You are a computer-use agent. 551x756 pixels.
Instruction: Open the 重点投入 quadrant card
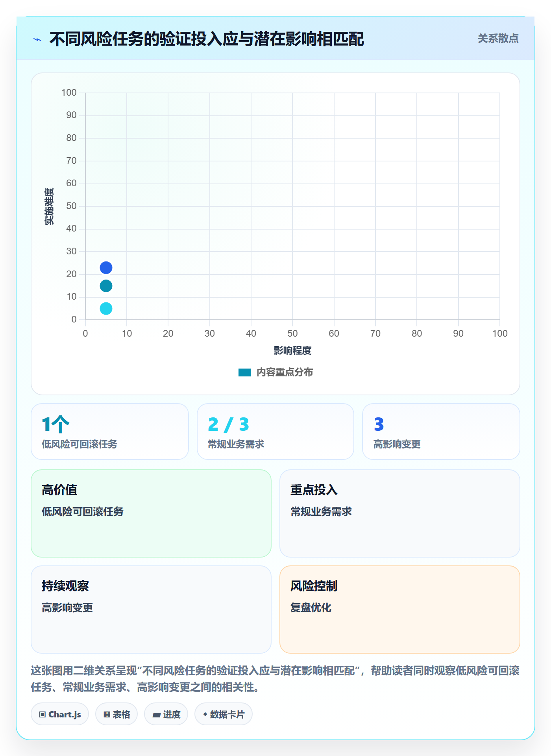click(x=400, y=513)
